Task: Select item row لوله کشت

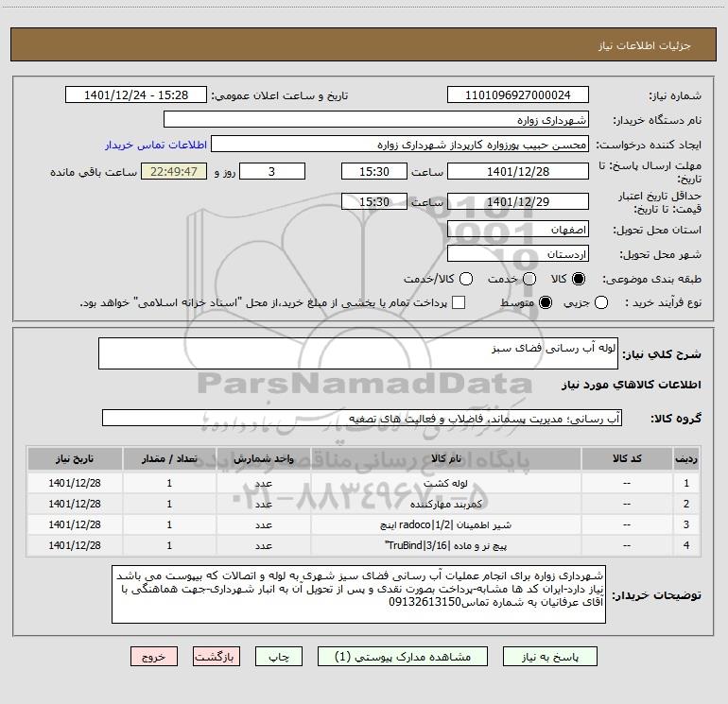Action: pyautogui.click(x=364, y=483)
